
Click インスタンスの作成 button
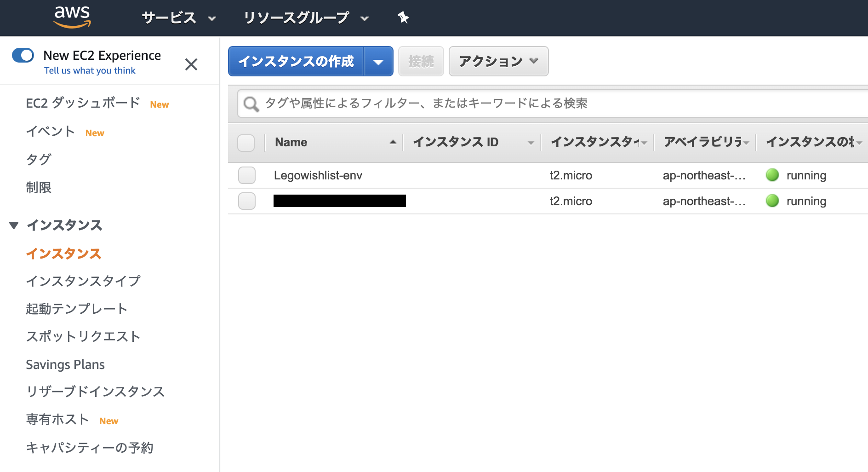click(x=296, y=61)
